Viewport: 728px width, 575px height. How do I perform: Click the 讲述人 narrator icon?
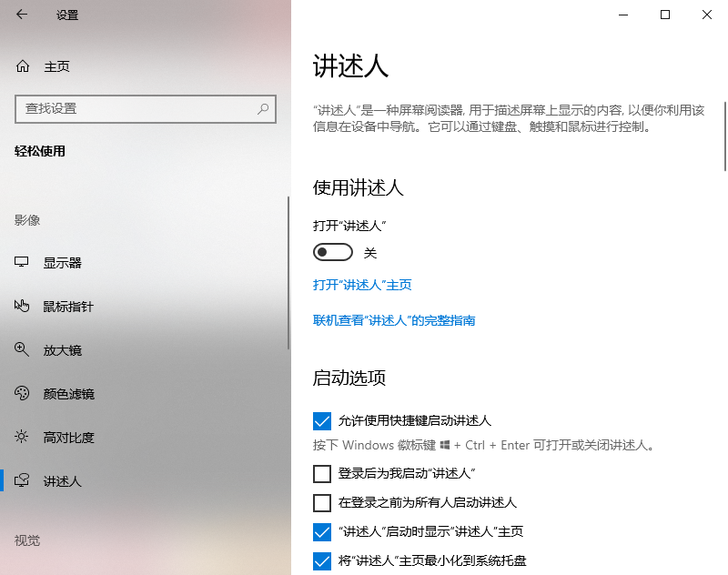click(22, 481)
